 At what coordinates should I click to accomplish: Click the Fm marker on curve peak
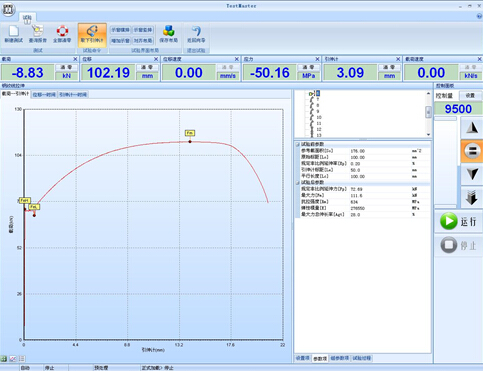(190, 133)
